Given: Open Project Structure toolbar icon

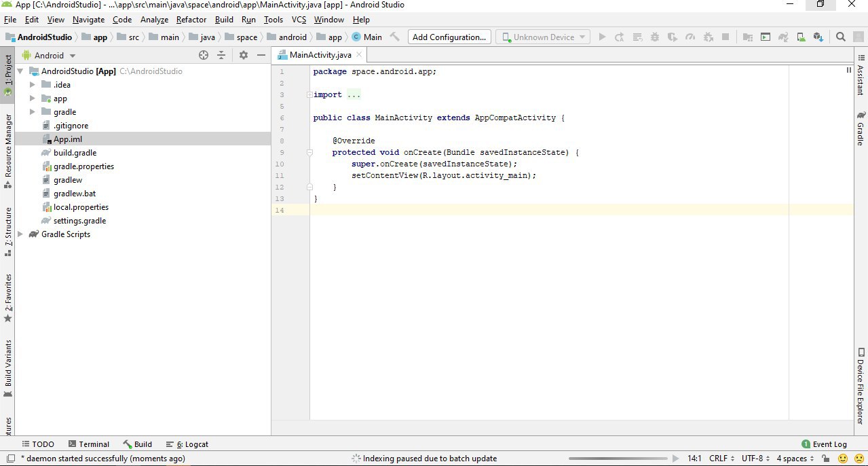Looking at the screenshot, I should pyautogui.click(x=748, y=37).
